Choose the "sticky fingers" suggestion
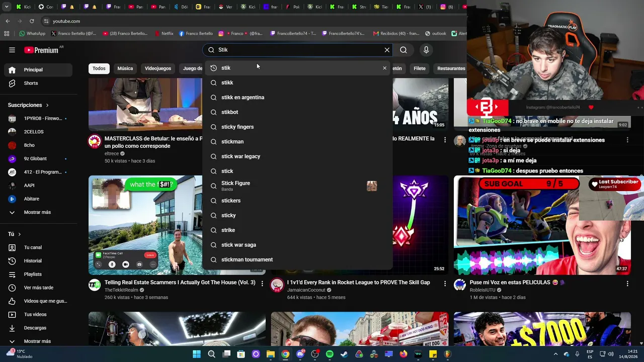644x362 pixels. [297, 127]
